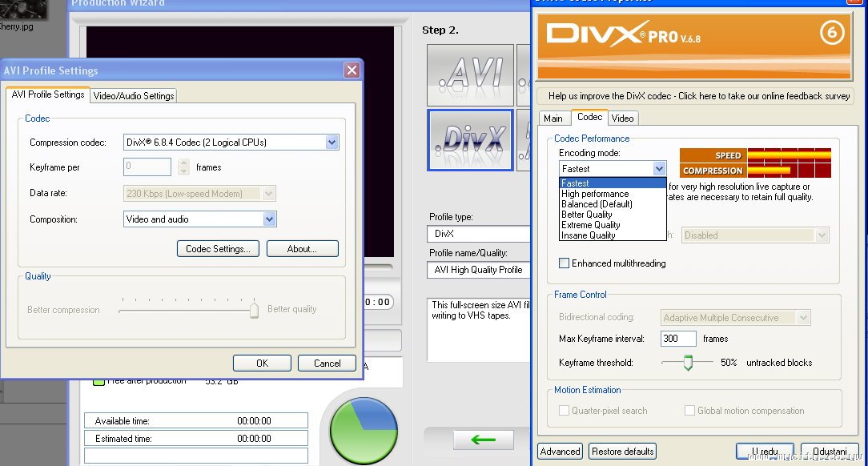The height and width of the screenshot is (466, 868).
Task: Select the AVI format icon in Production Wizard
Action: coord(470,75)
